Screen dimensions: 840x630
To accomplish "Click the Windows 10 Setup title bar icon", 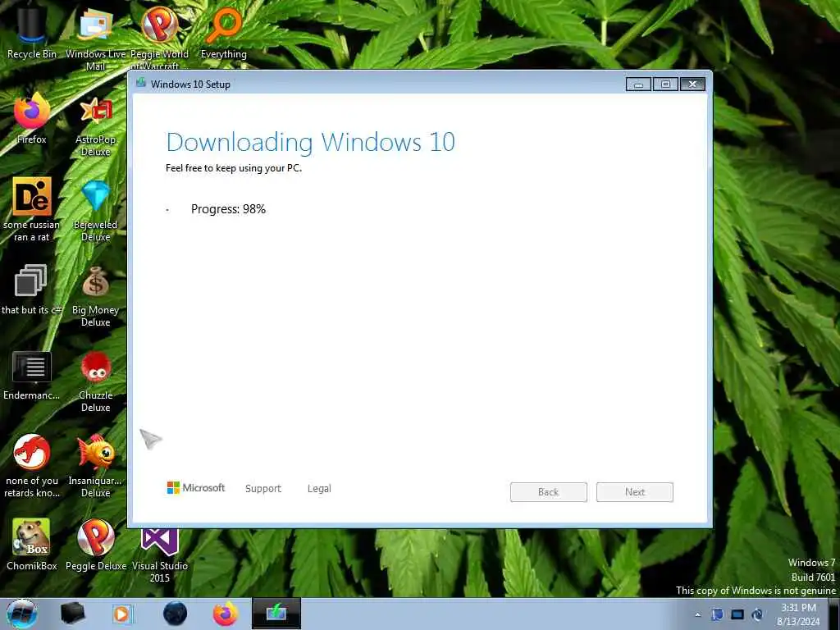I will pos(141,83).
